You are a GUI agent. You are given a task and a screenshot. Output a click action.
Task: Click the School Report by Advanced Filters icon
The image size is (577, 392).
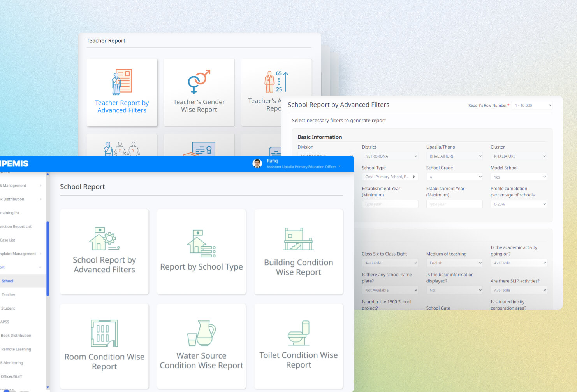coord(104,239)
